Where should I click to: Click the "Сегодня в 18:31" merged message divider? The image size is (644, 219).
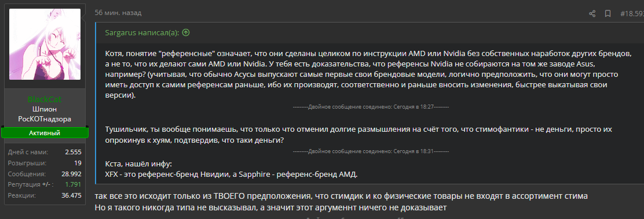point(371,151)
